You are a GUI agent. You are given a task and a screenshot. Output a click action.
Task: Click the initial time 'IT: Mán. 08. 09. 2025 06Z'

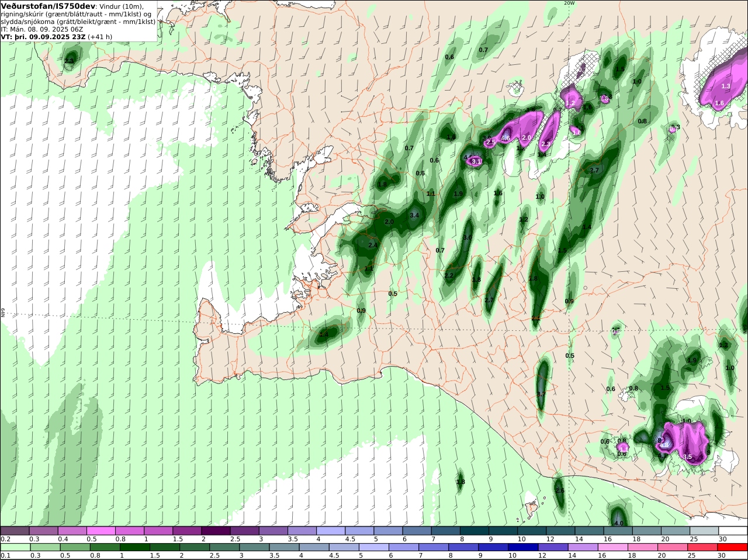click(x=43, y=29)
